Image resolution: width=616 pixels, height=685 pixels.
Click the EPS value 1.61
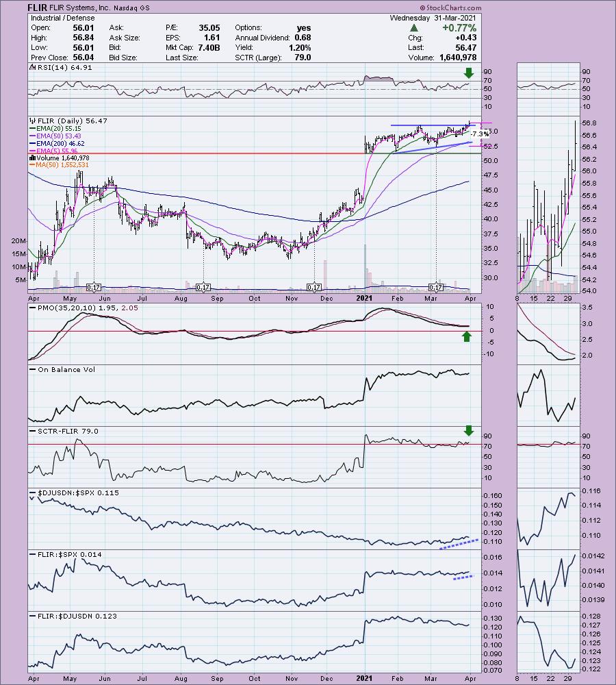point(211,38)
